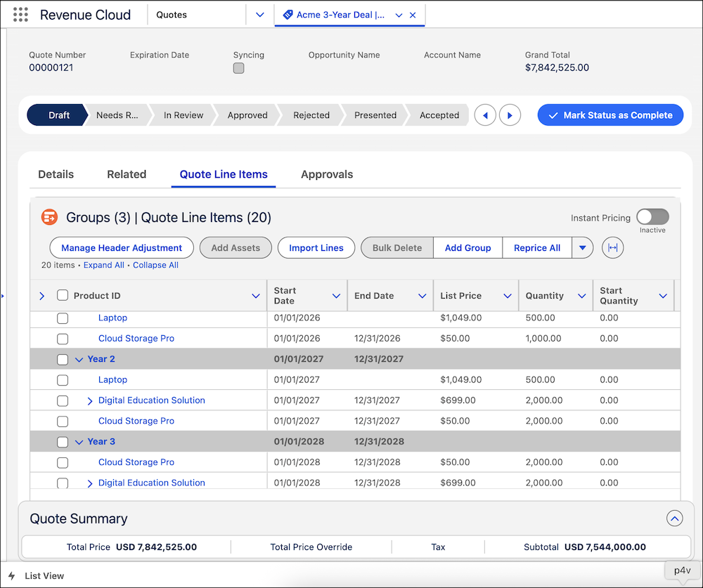This screenshot has height=588, width=703.
Task: Click the lightning bolt List View icon
Action: pyautogui.click(x=12, y=576)
